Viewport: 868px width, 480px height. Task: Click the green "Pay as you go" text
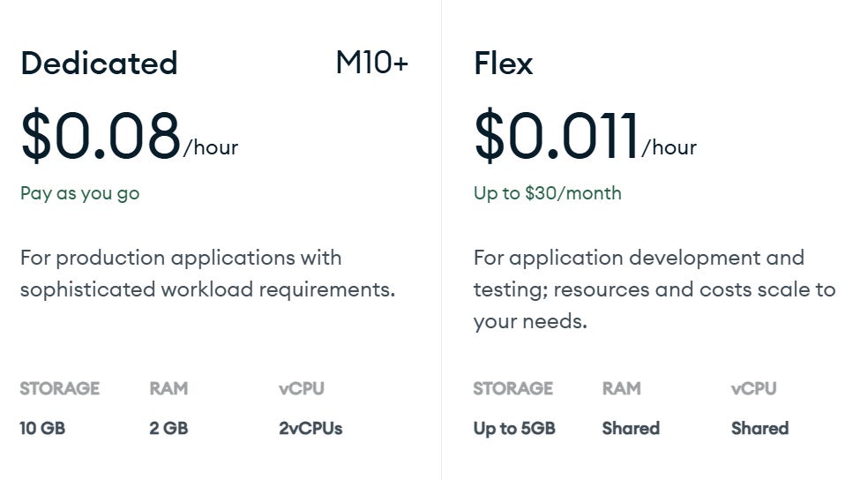point(79,193)
